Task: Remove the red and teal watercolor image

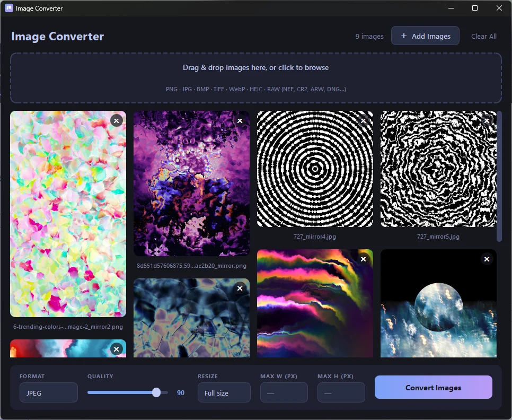Action: click(x=116, y=349)
